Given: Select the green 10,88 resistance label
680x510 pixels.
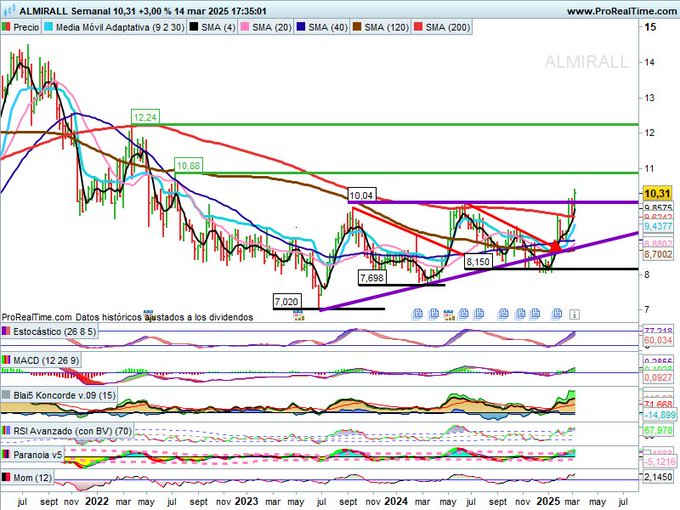Looking at the screenshot, I should point(188,165).
